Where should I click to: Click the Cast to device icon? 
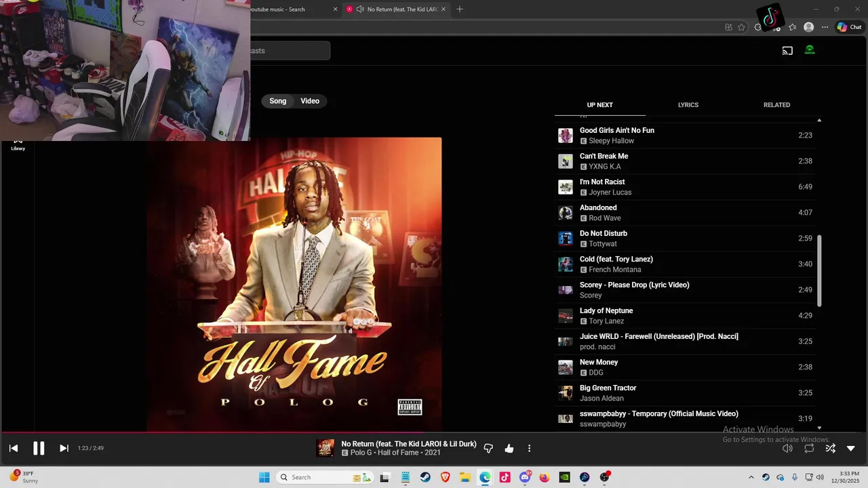(x=787, y=50)
